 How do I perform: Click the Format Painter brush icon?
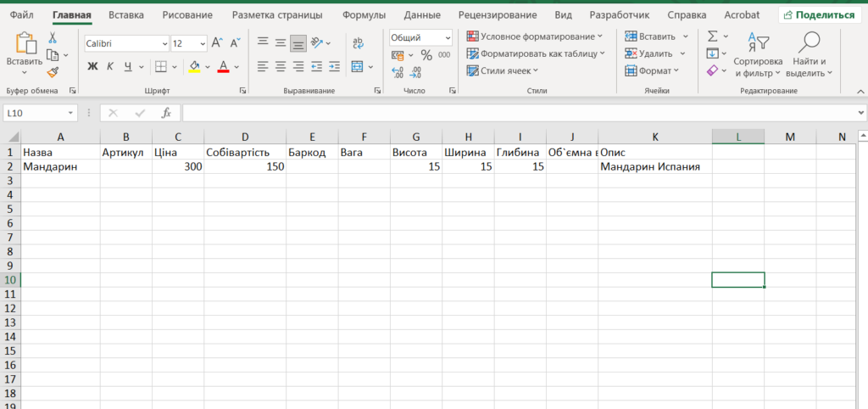click(53, 72)
